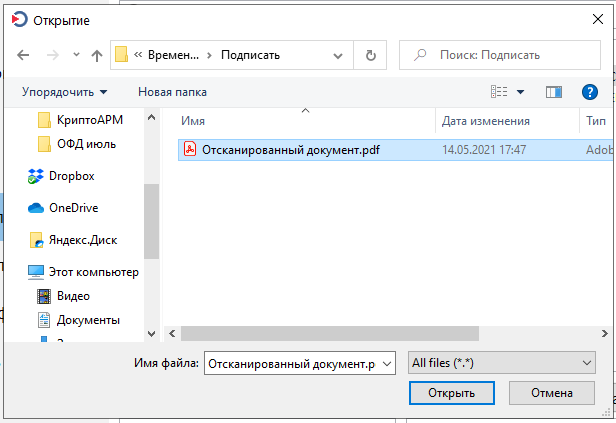Screen dimensions: 616x423
Task: Click the Up one level arrow
Action: [97, 55]
